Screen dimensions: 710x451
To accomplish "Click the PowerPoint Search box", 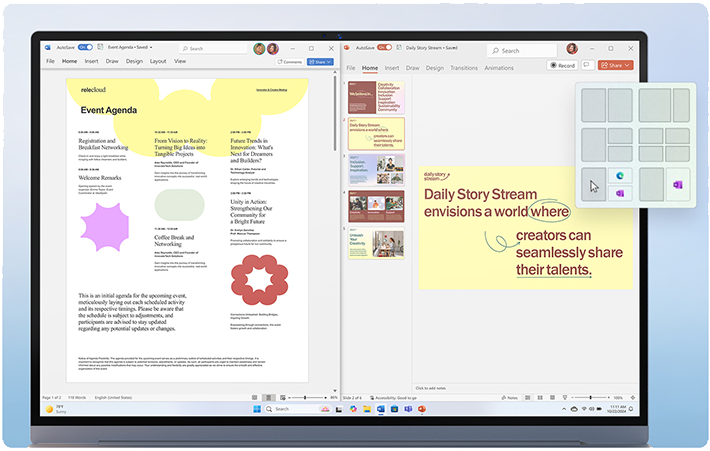I will pos(522,51).
